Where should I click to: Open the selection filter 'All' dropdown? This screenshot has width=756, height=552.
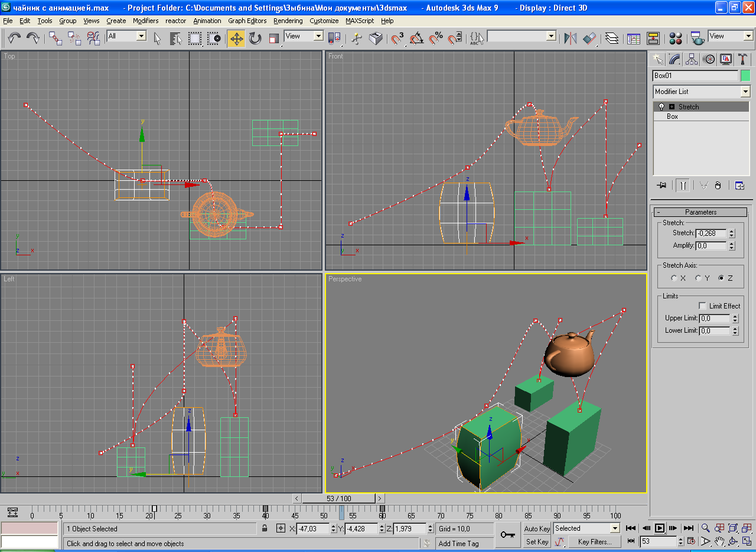141,36
